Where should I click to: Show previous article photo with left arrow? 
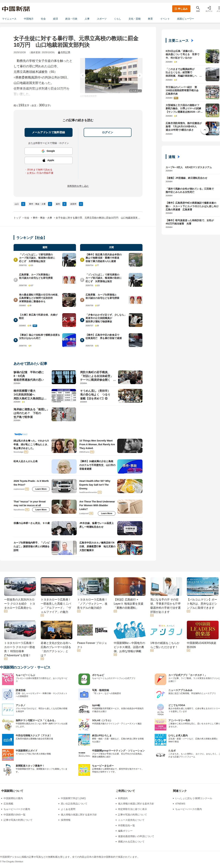83,76
